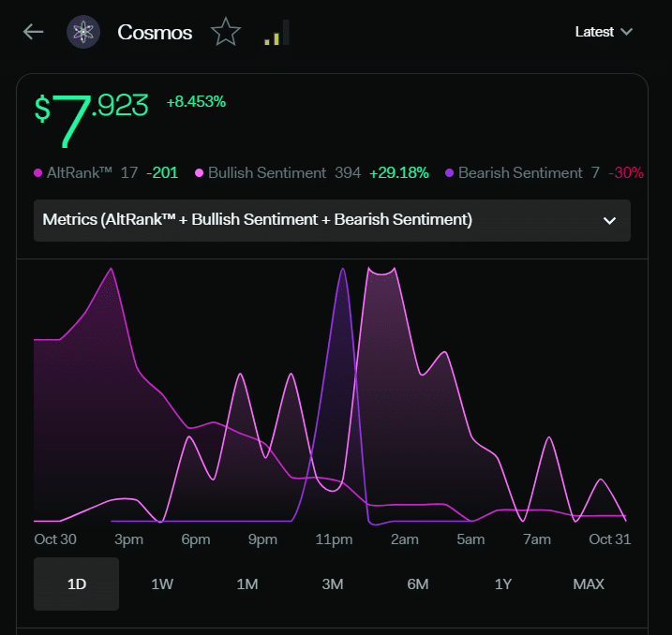Image resolution: width=672 pixels, height=635 pixels.
Task: Click the Cosmos title text
Action: (x=155, y=32)
